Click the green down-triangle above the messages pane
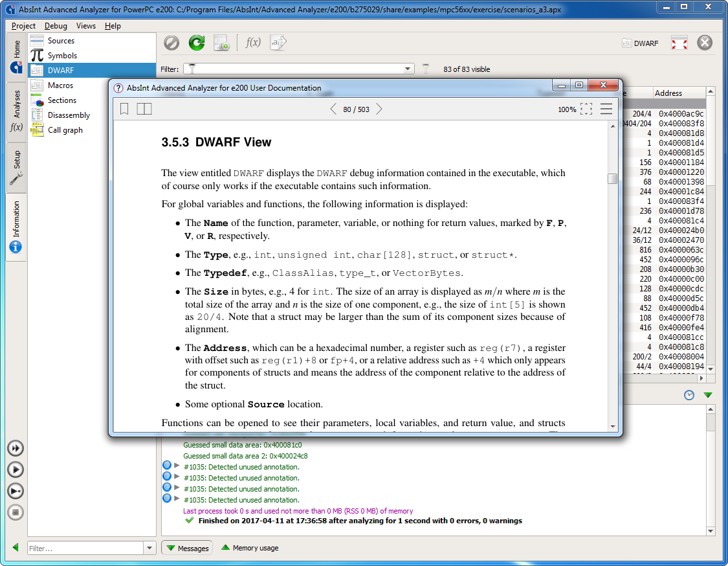728x566 pixels. coord(707,395)
